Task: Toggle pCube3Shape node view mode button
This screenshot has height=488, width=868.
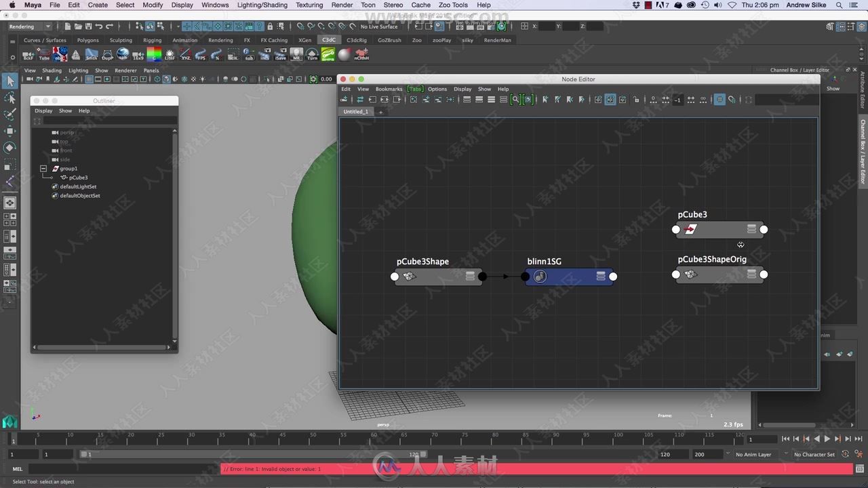Action: (x=470, y=276)
